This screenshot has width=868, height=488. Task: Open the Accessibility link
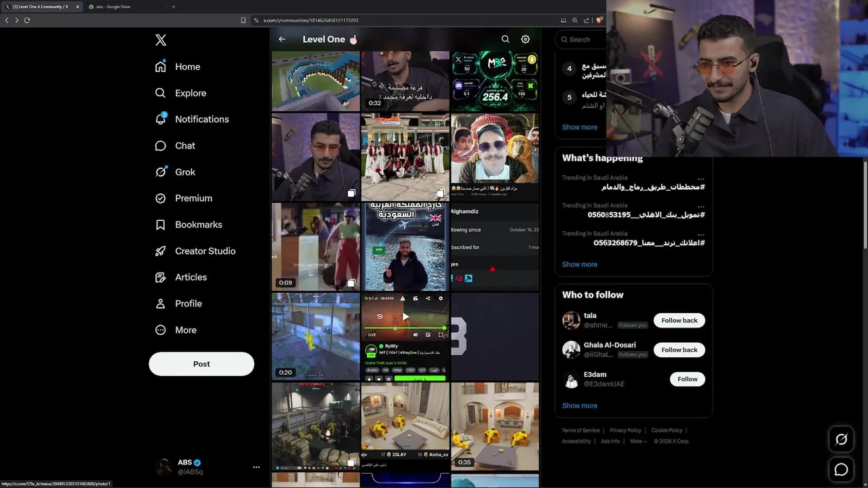click(576, 441)
